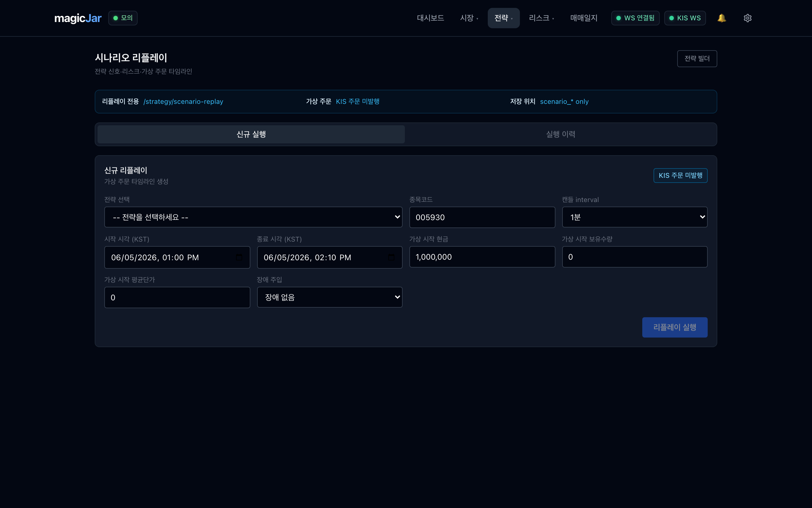Screen dimensions: 812x508
Task: Open the 매매일지 nav item
Action: pyautogui.click(x=584, y=18)
